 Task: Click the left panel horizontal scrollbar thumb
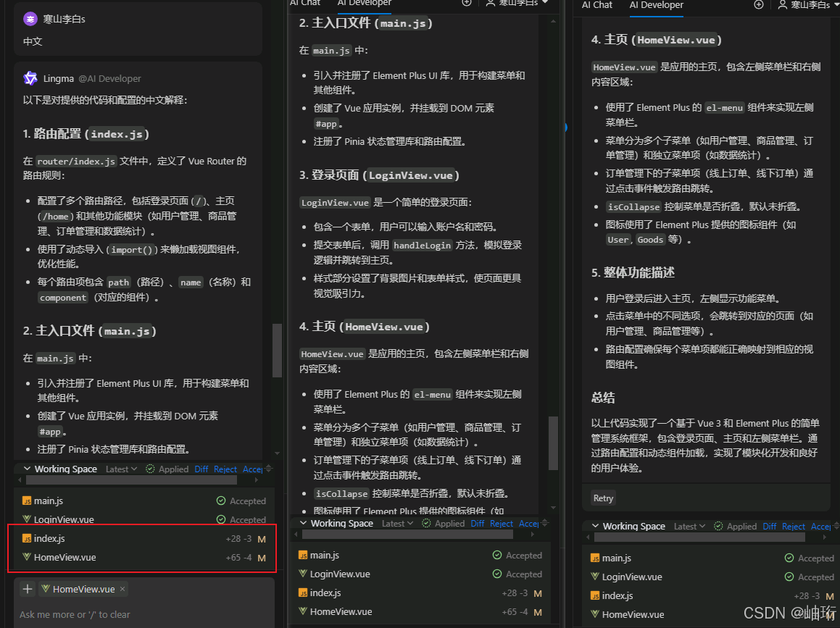pyautogui.click(x=131, y=480)
